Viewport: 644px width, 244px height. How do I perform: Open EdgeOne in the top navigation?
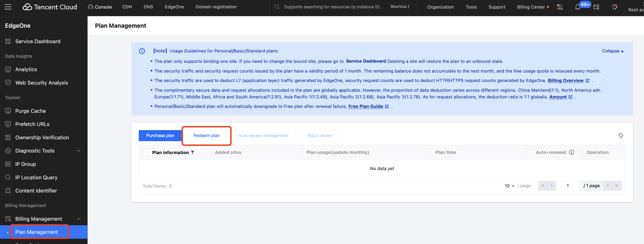174,7
